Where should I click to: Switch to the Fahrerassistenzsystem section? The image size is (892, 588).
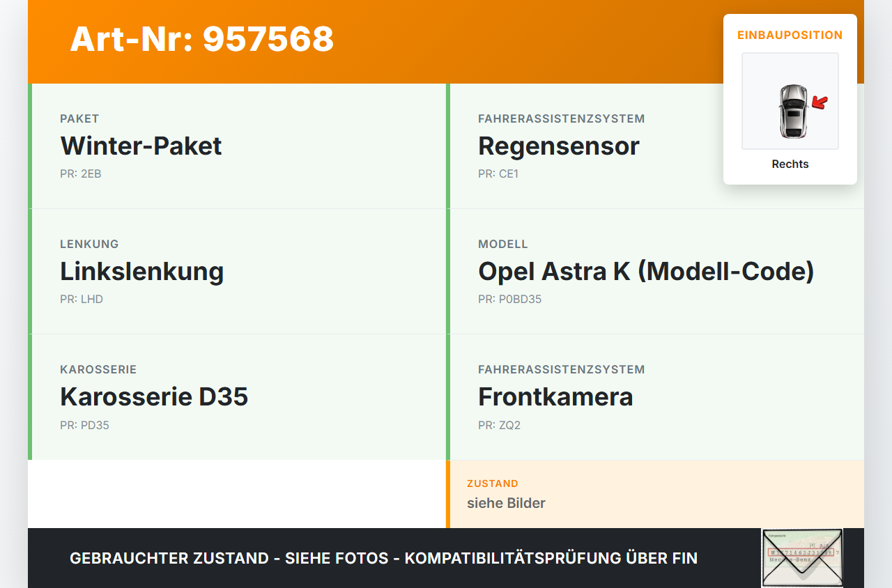(561, 118)
